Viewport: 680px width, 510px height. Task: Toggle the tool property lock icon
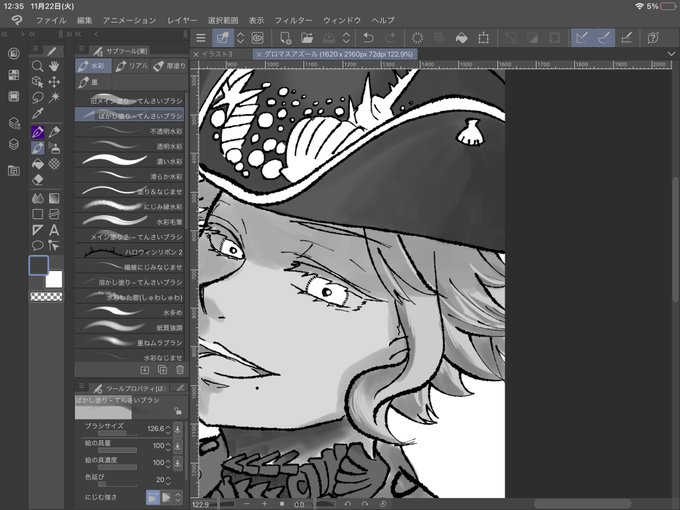click(178, 410)
